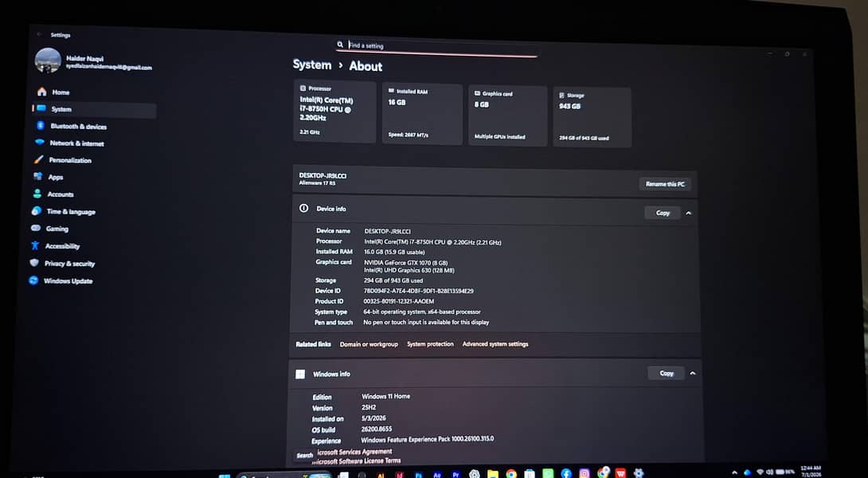Copy the Device info details
868x478 pixels.
(663, 213)
